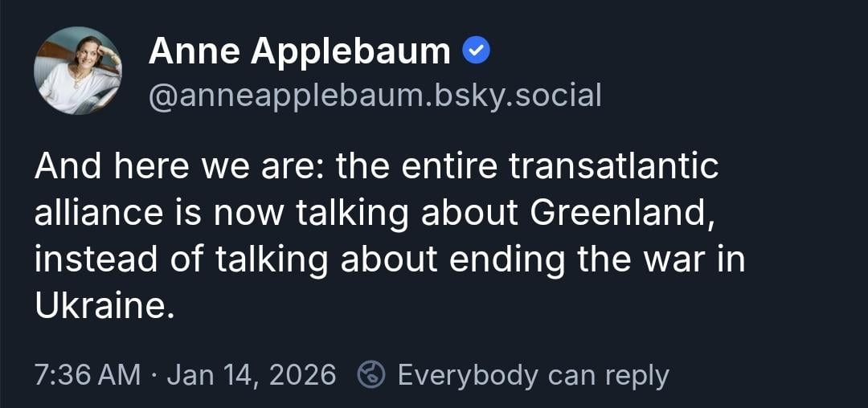Open Anne Applebaum's profile avatar photo
Viewport: 868px width, 408px height.
point(78,71)
